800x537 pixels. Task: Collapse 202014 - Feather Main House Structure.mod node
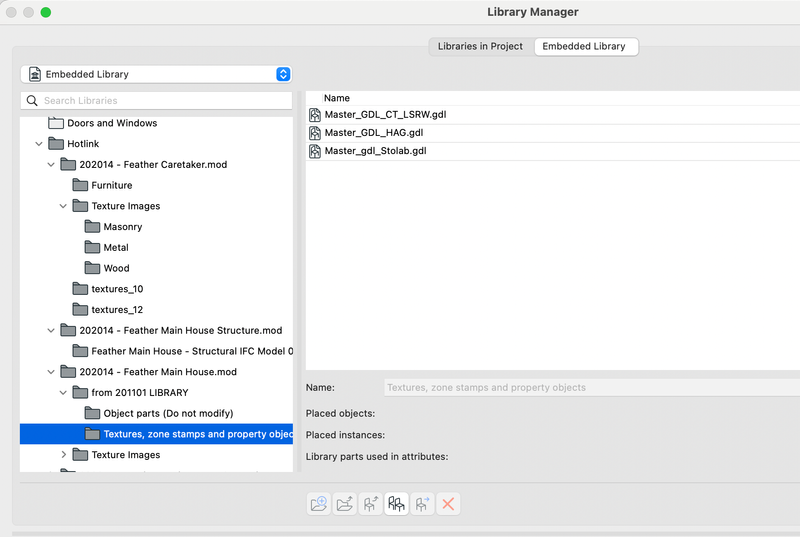point(51,330)
